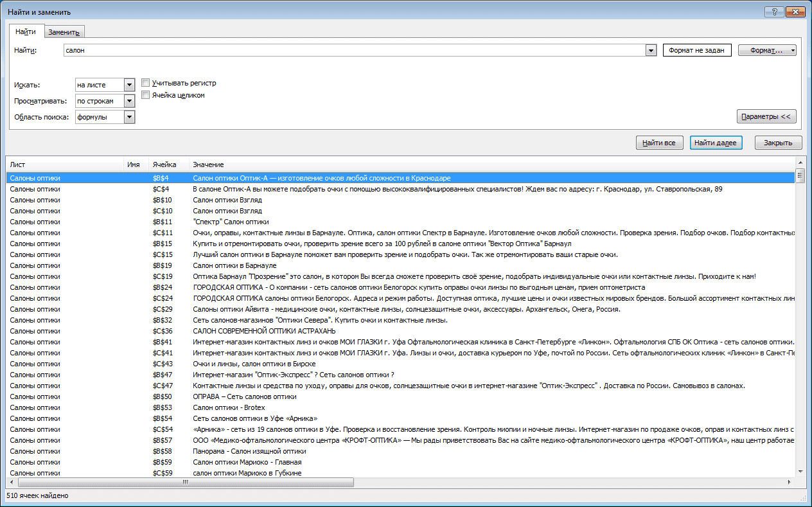Click the Формат не задан preview box

pyautogui.click(x=697, y=50)
